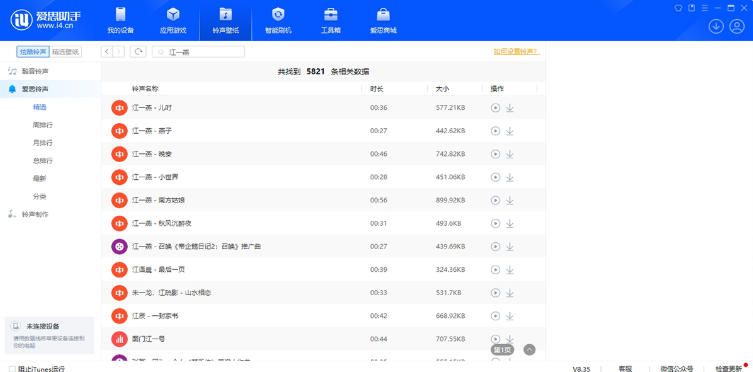Download the 531.7KB ringtone

click(x=510, y=293)
